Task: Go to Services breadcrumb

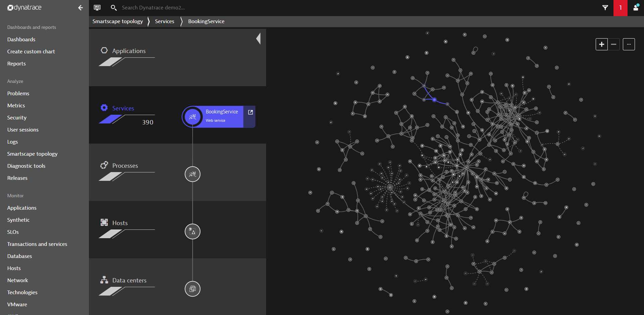Action: point(164,21)
